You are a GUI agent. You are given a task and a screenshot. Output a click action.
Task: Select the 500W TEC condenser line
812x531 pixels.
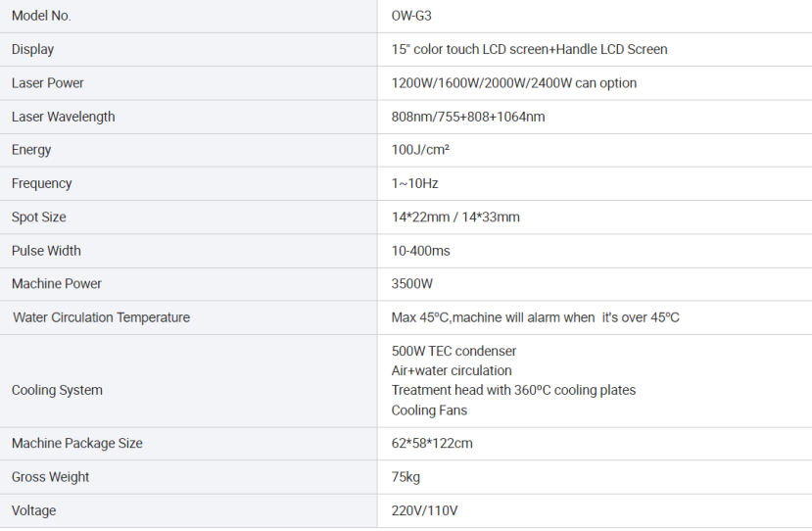pos(454,352)
